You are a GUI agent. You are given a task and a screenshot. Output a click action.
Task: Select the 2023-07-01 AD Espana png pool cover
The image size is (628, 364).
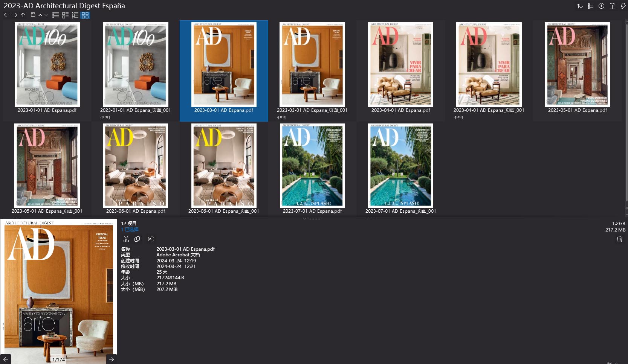coord(400,166)
